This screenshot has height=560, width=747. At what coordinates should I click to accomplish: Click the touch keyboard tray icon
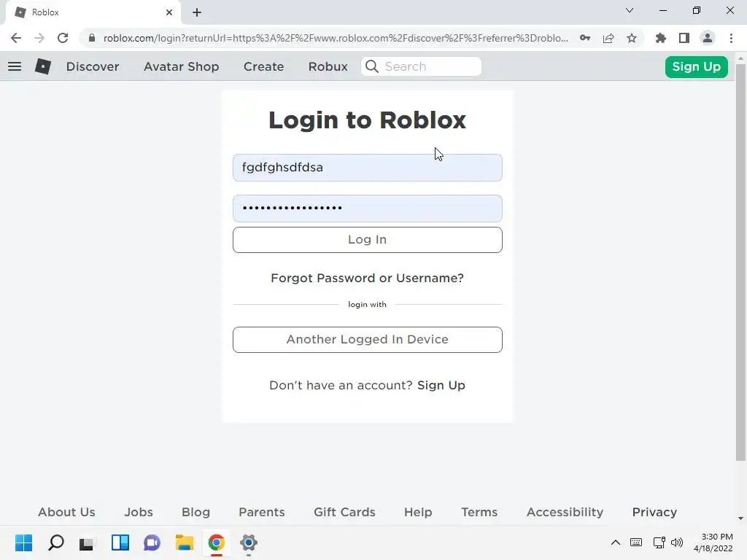coord(636,542)
